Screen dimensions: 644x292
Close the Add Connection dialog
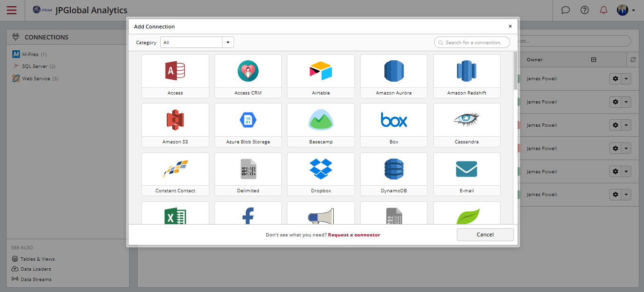click(510, 27)
